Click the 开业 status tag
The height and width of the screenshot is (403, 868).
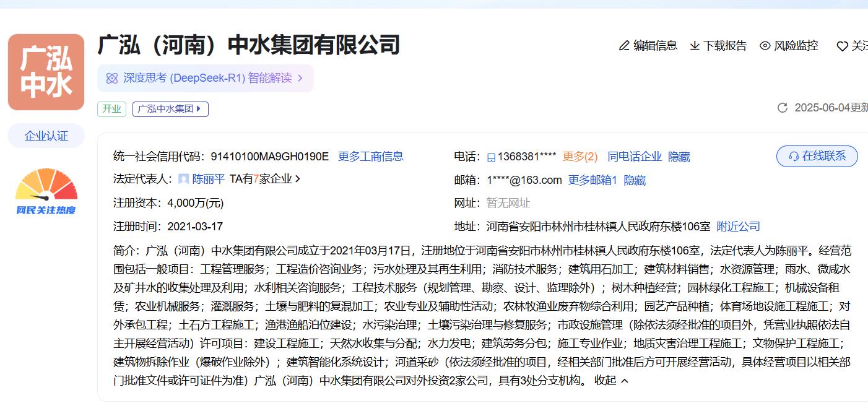click(111, 109)
